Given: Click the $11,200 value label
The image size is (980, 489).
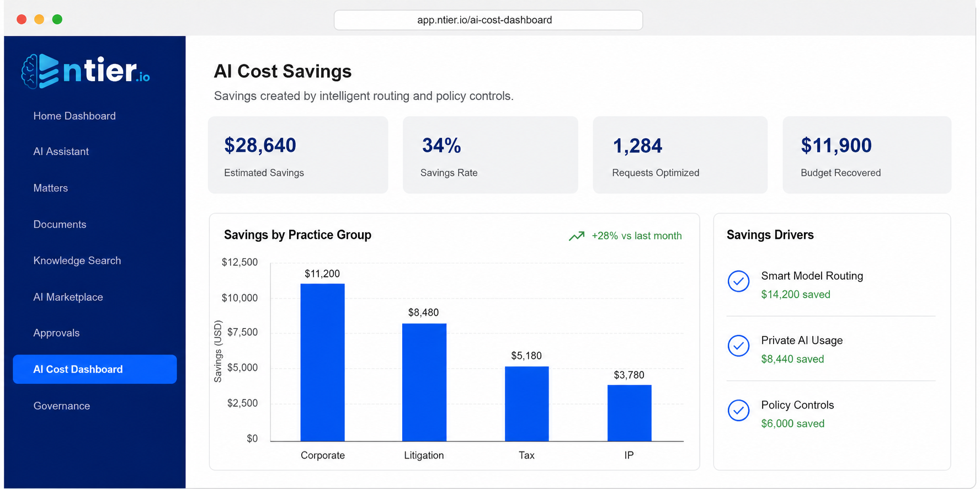Looking at the screenshot, I should 322,274.
